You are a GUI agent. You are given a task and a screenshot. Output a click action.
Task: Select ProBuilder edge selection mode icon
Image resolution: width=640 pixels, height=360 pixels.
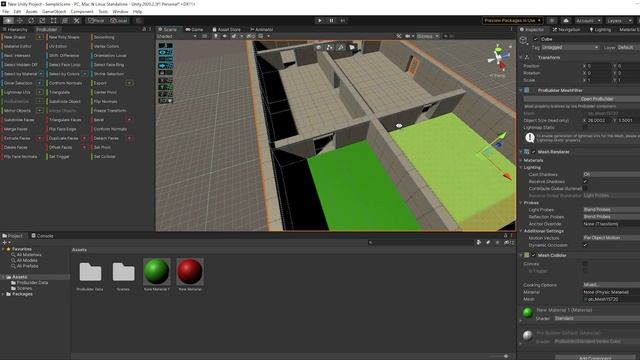click(x=341, y=47)
